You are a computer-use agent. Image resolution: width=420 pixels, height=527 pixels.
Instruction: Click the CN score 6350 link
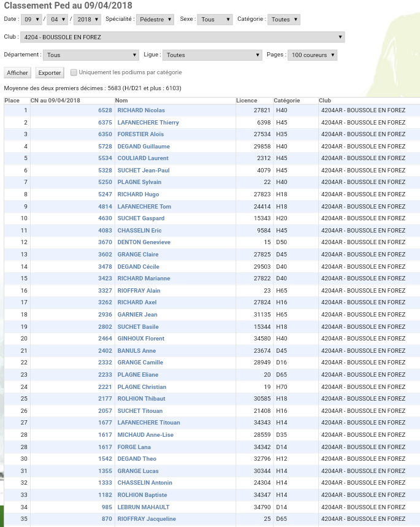coord(105,134)
